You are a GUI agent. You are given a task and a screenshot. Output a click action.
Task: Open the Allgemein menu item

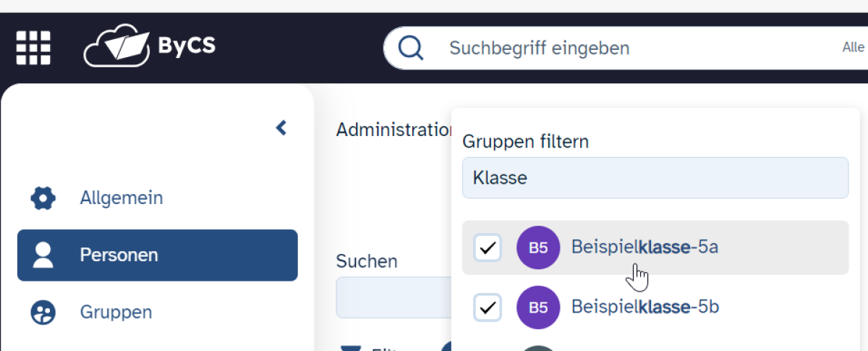pyautogui.click(x=122, y=198)
